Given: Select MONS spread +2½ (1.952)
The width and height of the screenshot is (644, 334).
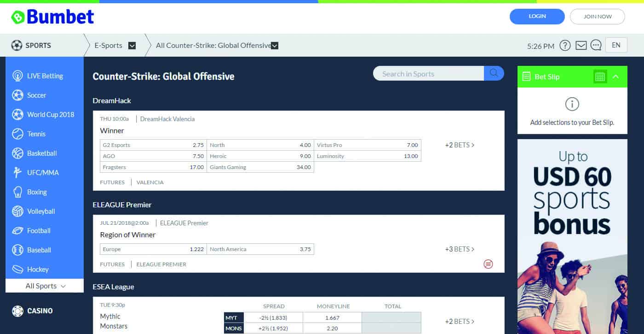Looking at the screenshot, I should [273, 328].
